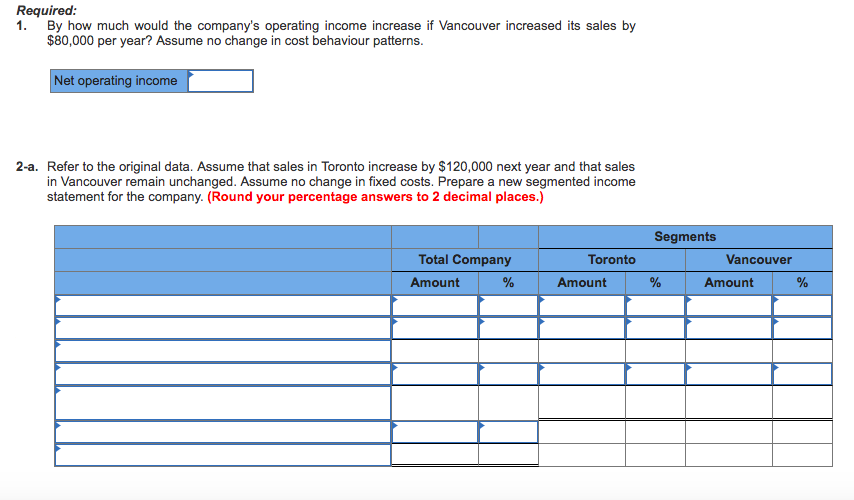Click second row Toronto Amount cell
854x500 pixels.
click(x=582, y=328)
